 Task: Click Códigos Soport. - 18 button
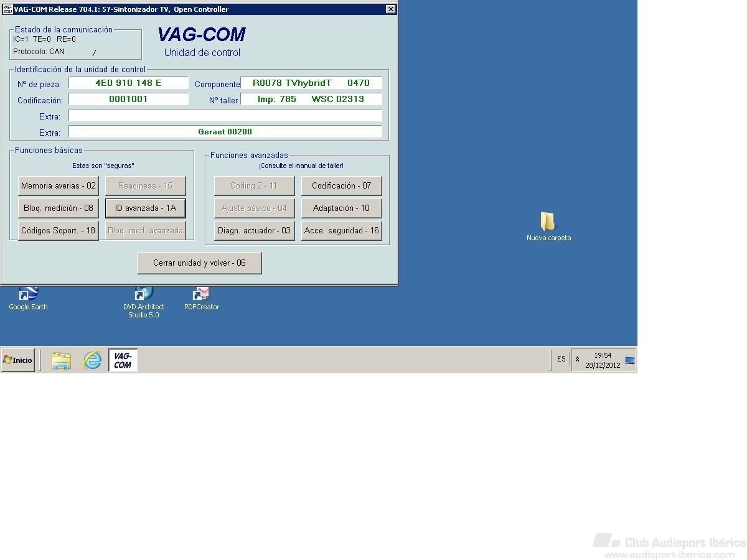[59, 231]
